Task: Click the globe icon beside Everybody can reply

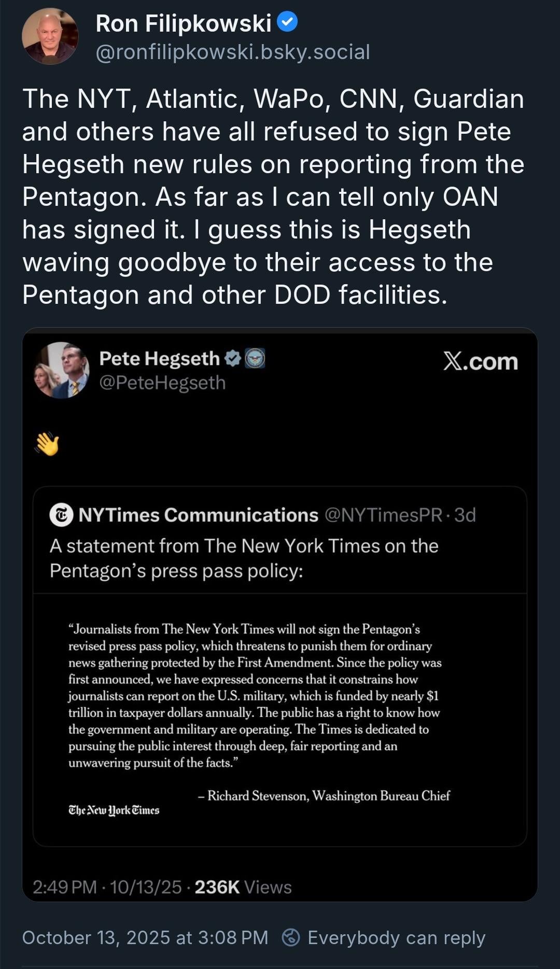Action: coord(291,937)
